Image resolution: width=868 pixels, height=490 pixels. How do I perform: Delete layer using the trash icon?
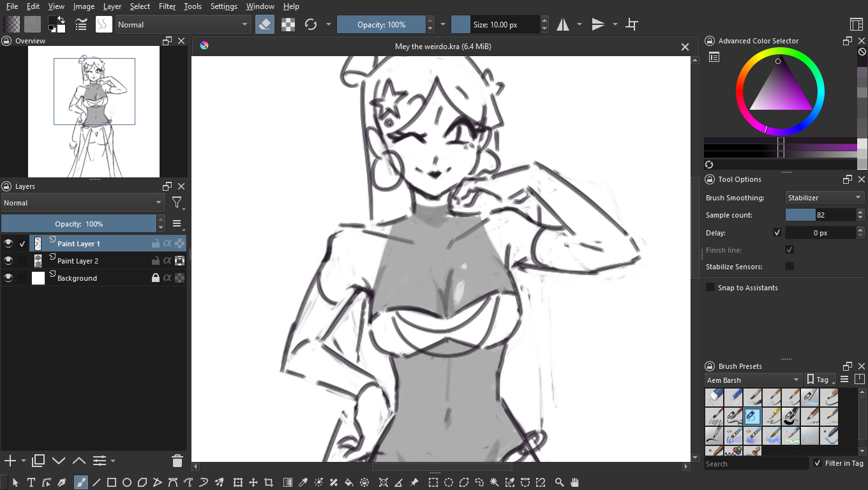[x=177, y=461]
